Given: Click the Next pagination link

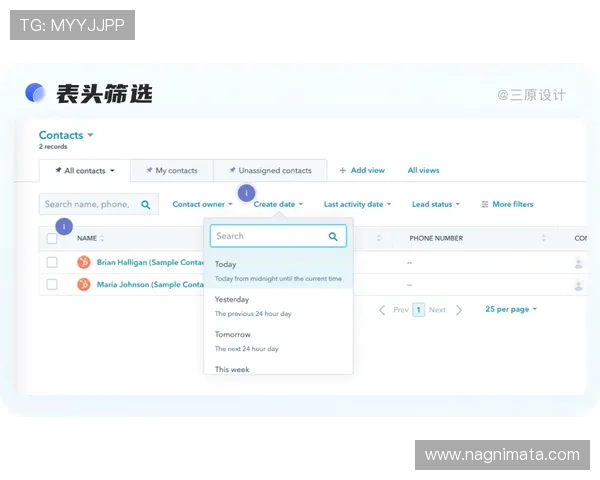Looking at the screenshot, I should 437,310.
